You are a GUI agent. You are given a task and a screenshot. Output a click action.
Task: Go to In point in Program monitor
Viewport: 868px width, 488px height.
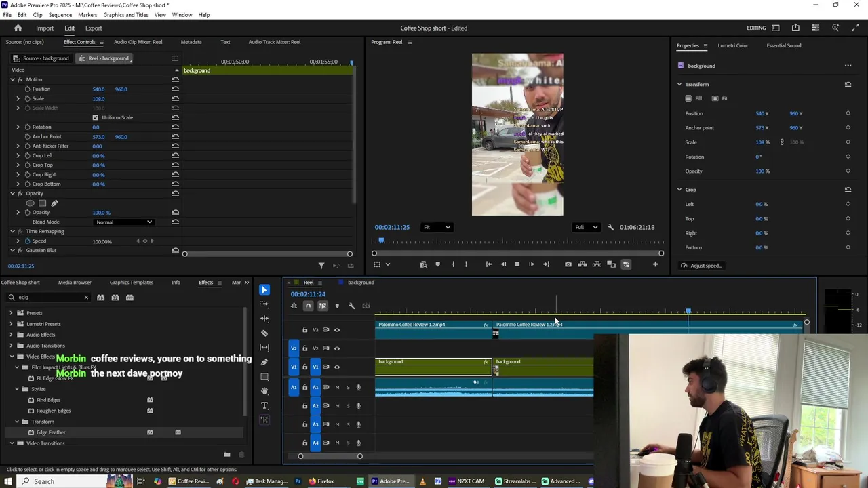click(x=489, y=264)
